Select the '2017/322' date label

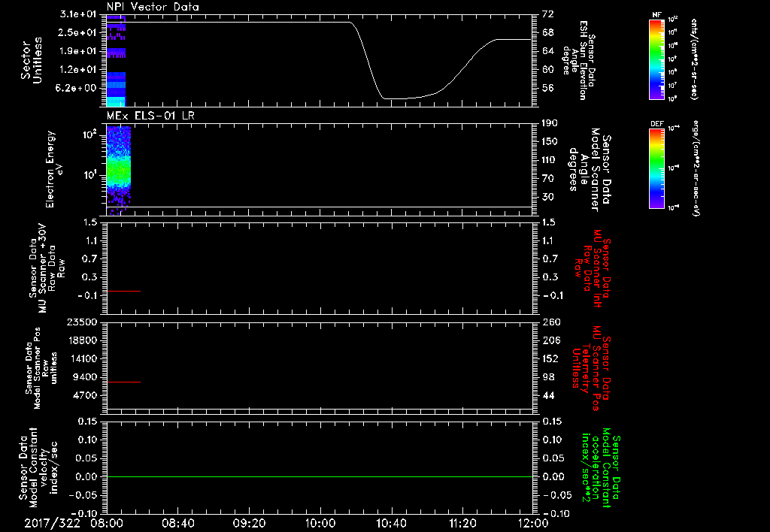click(52, 524)
